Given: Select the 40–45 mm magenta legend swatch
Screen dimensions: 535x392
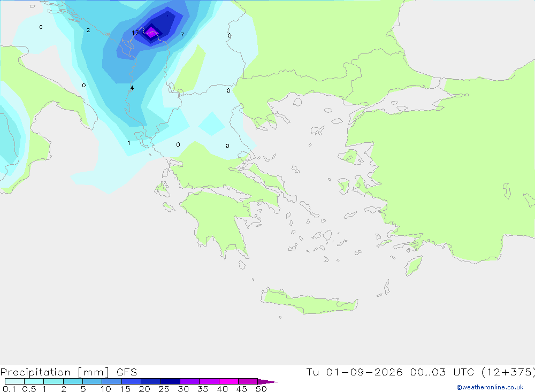Looking at the screenshot, I should coord(228,381).
